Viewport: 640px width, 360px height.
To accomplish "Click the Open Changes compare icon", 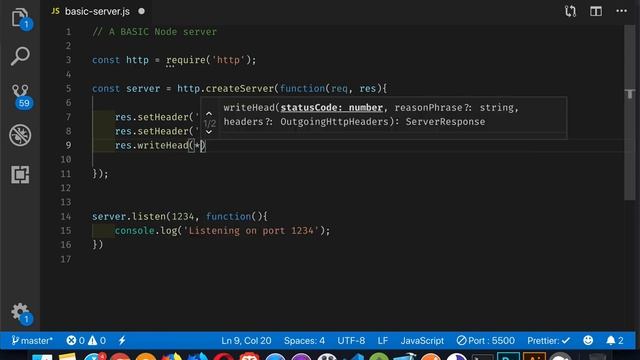I will [570, 11].
